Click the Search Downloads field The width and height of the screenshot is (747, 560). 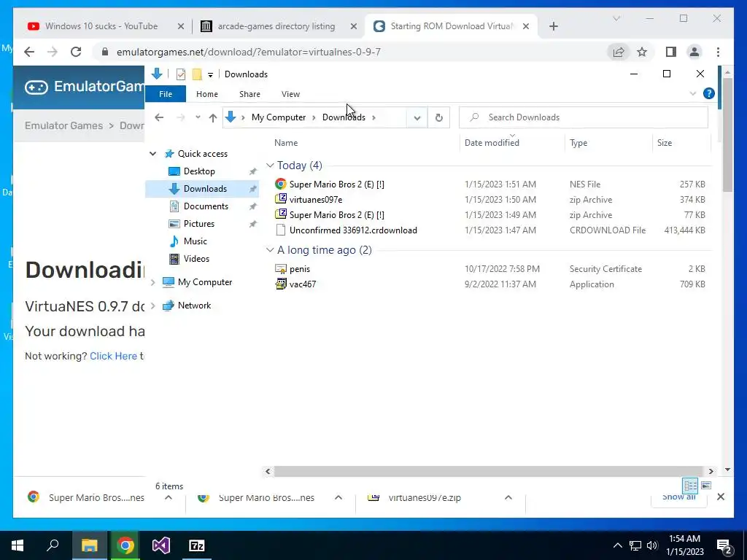[x=584, y=117]
